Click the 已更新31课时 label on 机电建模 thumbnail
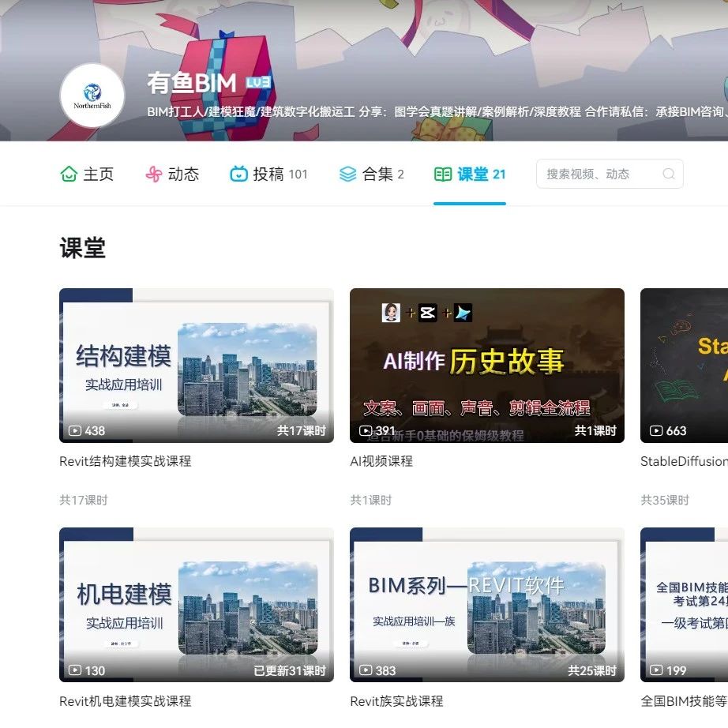This screenshot has height=728, width=728. tap(290, 670)
